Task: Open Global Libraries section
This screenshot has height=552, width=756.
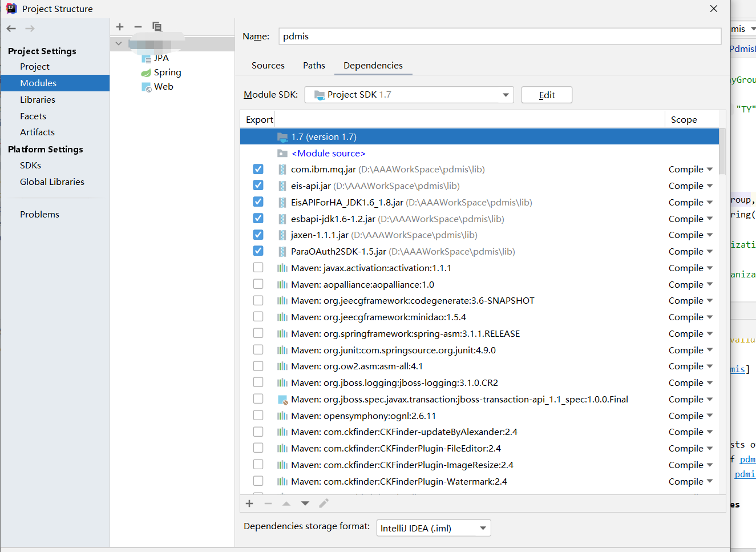Action: click(x=52, y=182)
